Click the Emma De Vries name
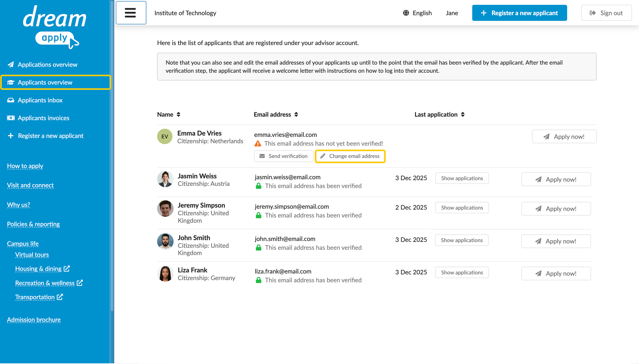 200,133
